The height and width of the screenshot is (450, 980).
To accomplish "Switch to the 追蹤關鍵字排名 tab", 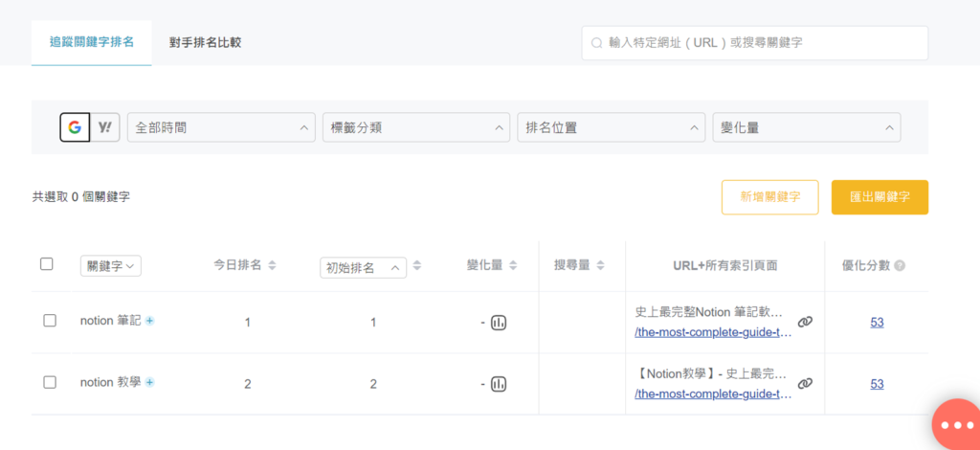I will (x=92, y=42).
